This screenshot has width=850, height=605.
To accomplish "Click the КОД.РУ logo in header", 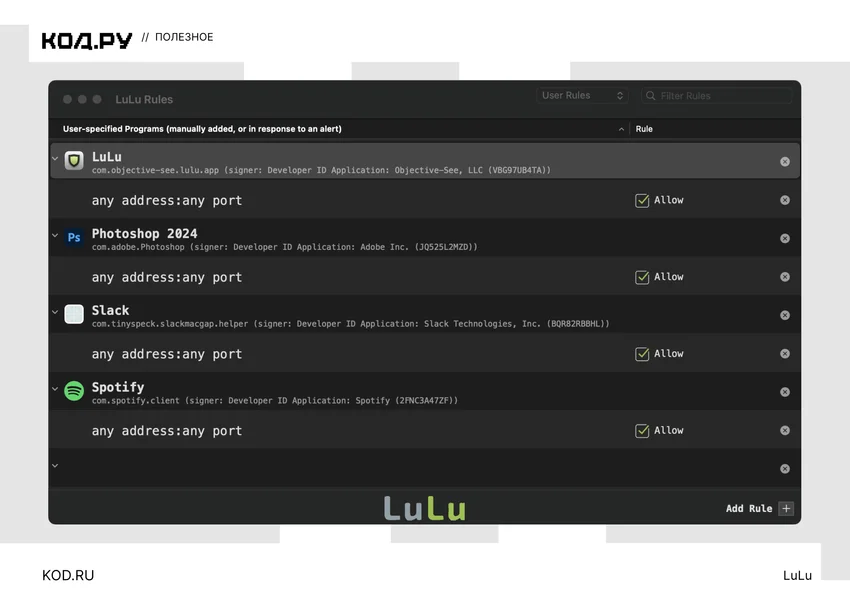I will coord(87,40).
